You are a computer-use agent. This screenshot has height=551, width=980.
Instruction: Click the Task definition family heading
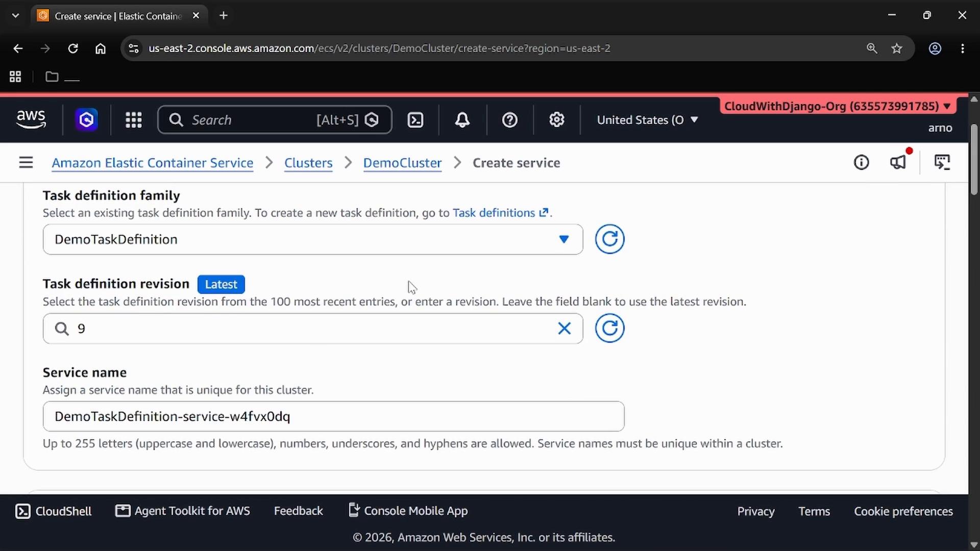(x=111, y=195)
